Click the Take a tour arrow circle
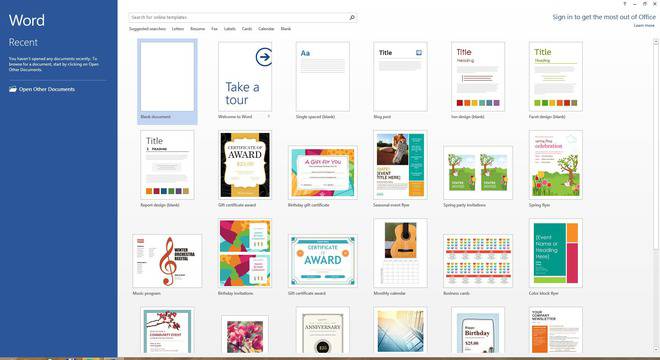 tap(264, 57)
